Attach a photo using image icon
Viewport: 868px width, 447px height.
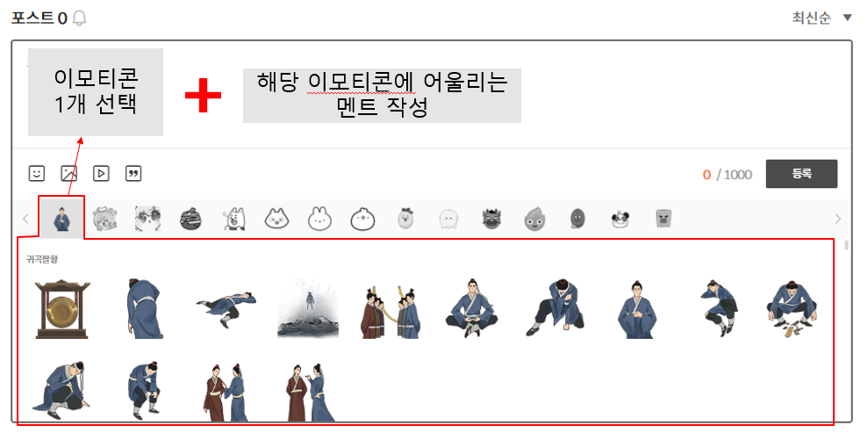point(68,173)
